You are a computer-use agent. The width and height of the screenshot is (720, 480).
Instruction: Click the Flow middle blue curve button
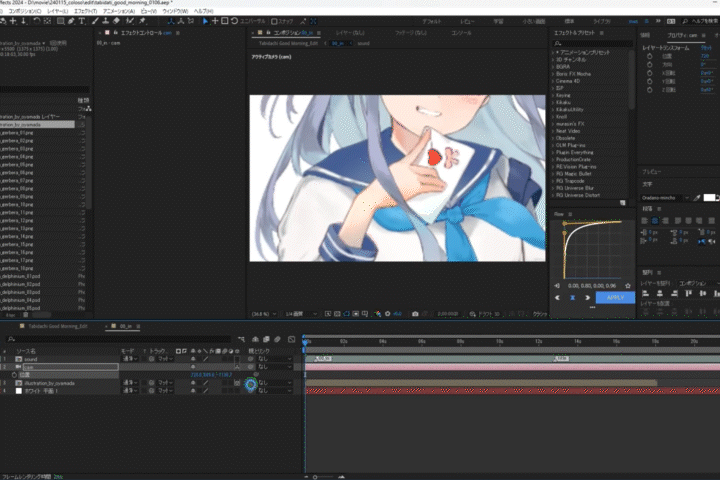click(x=573, y=298)
